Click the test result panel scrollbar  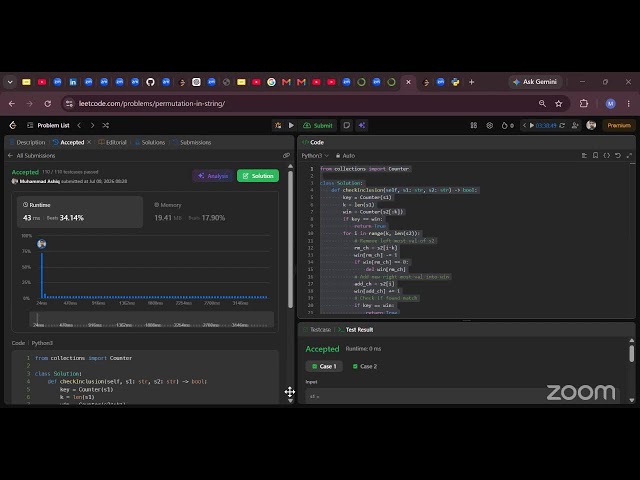click(x=631, y=353)
